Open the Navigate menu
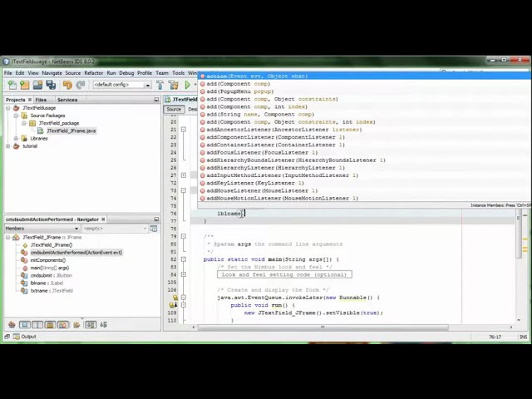Image resolution: width=532 pixels, height=399 pixels. 52,73
